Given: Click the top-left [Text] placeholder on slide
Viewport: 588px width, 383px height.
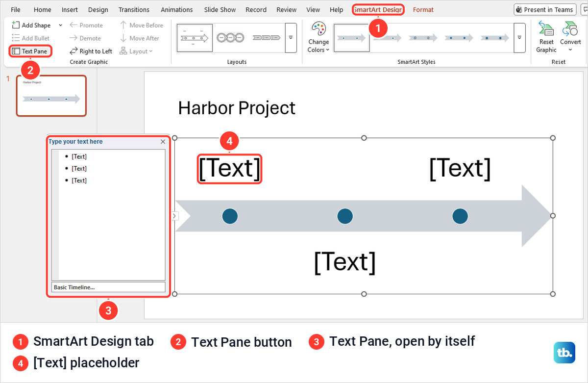Looking at the screenshot, I should point(230,169).
